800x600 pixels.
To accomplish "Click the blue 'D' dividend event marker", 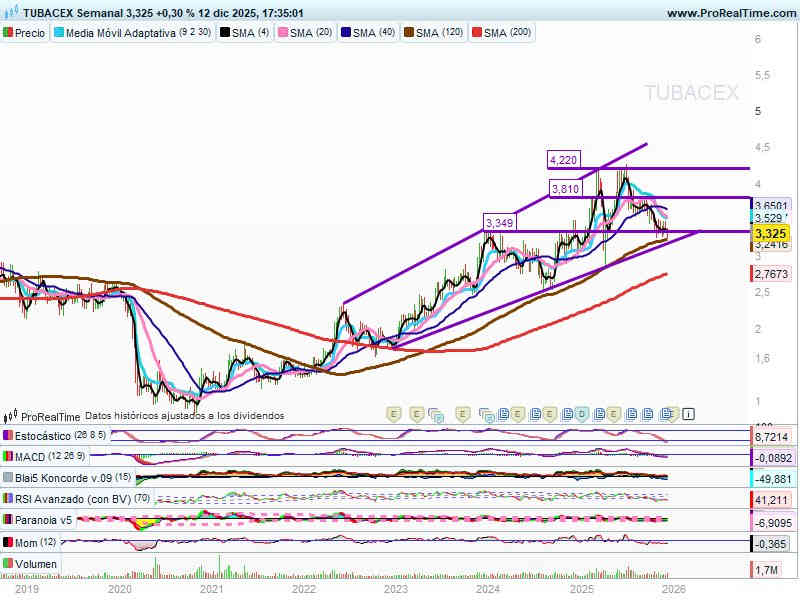I will pos(581,412).
